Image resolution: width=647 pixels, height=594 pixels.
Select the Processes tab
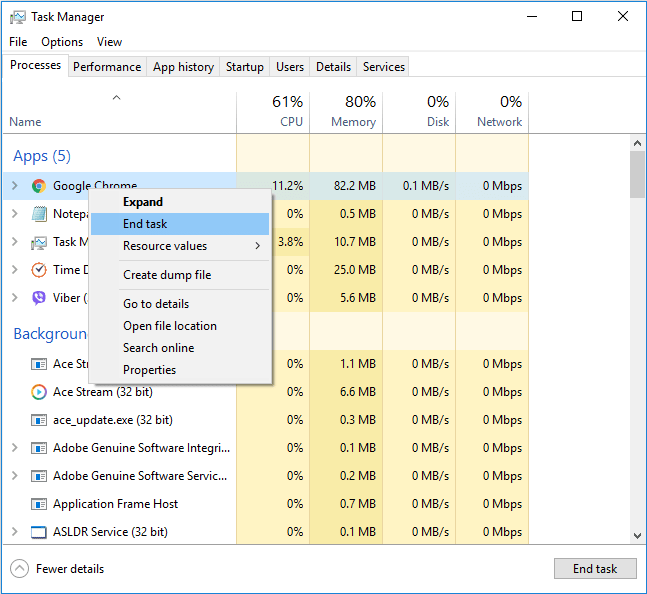pos(35,65)
